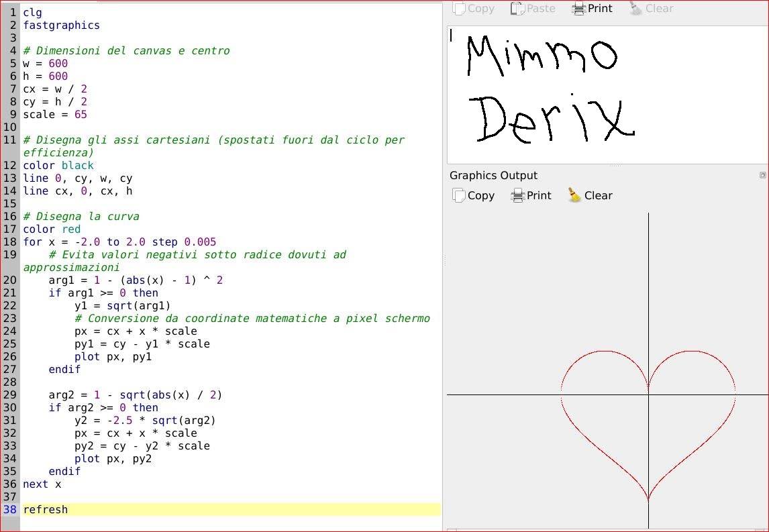
Task: Click line number 38 in gutter
Action: click(10, 509)
